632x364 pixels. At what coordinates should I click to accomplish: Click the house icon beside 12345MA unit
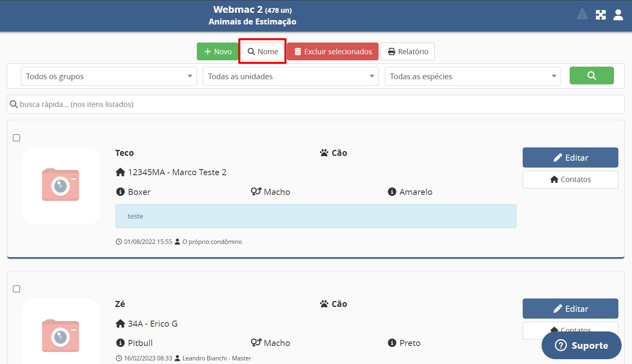click(120, 172)
